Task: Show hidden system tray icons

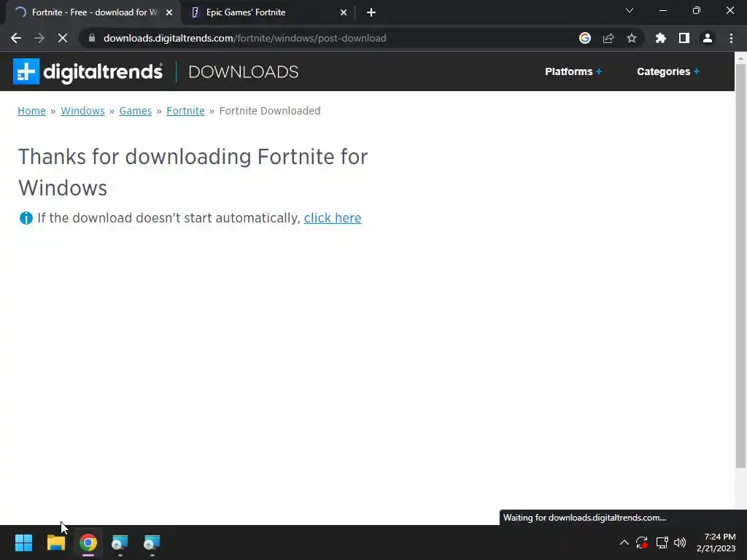Action: click(624, 542)
